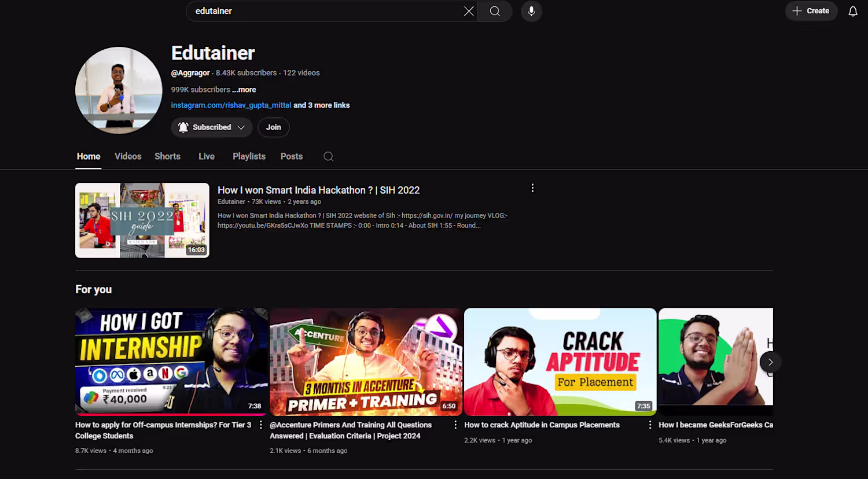
Task: Show next videos with carousel arrow
Action: tap(770, 362)
